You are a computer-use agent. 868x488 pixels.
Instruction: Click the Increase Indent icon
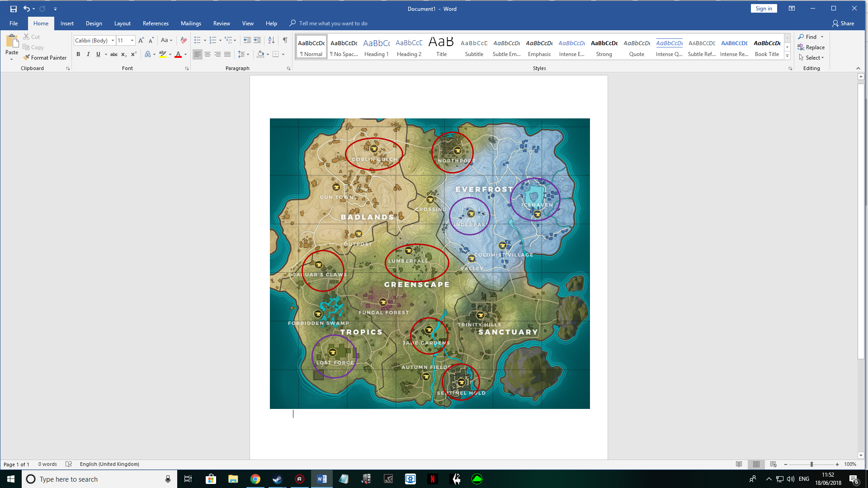(x=257, y=40)
